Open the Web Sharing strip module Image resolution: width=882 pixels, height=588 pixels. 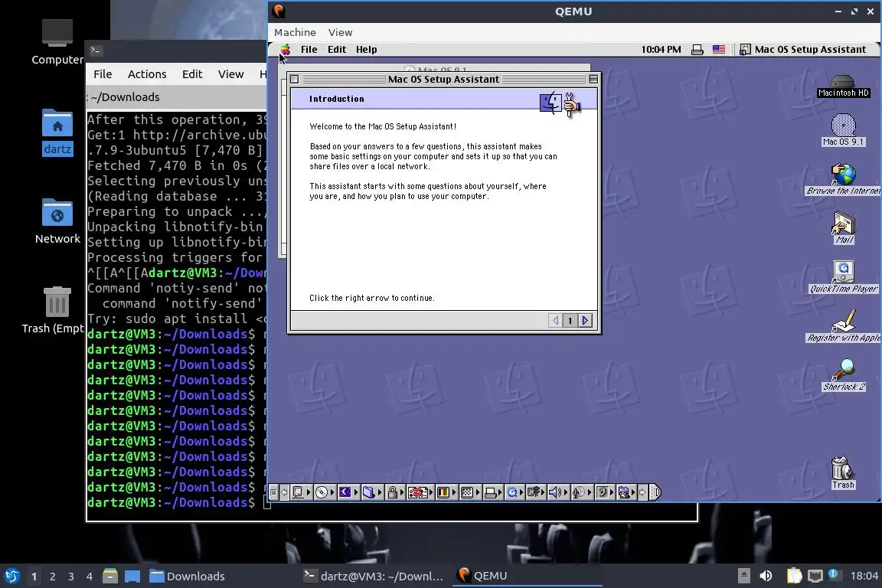click(627, 492)
